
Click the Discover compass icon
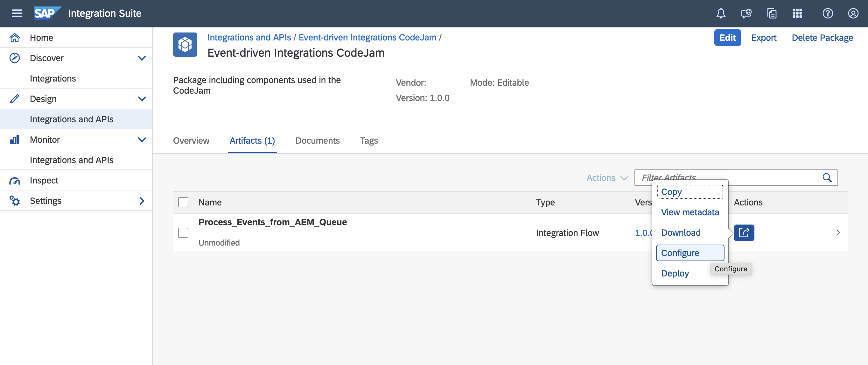15,58
